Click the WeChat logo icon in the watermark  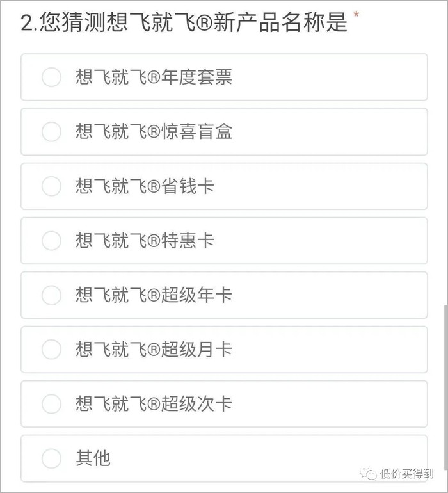click(x=367, y=473)
